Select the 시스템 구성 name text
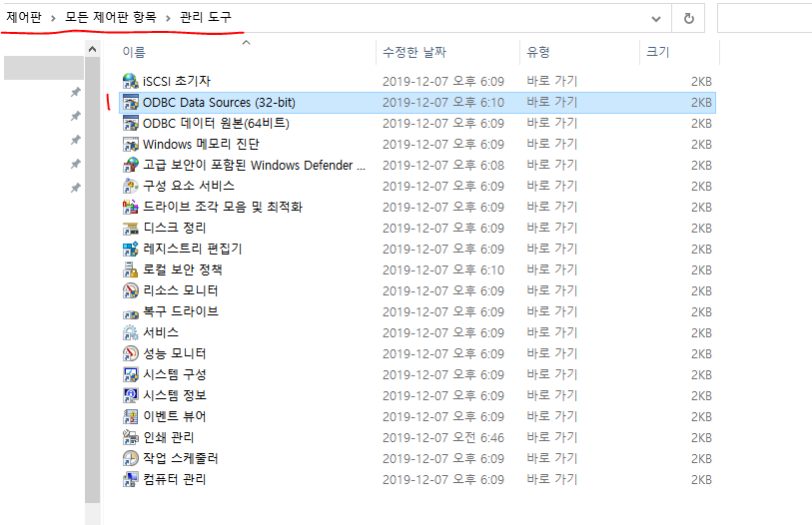812x525 pixels. click(175, 375)
